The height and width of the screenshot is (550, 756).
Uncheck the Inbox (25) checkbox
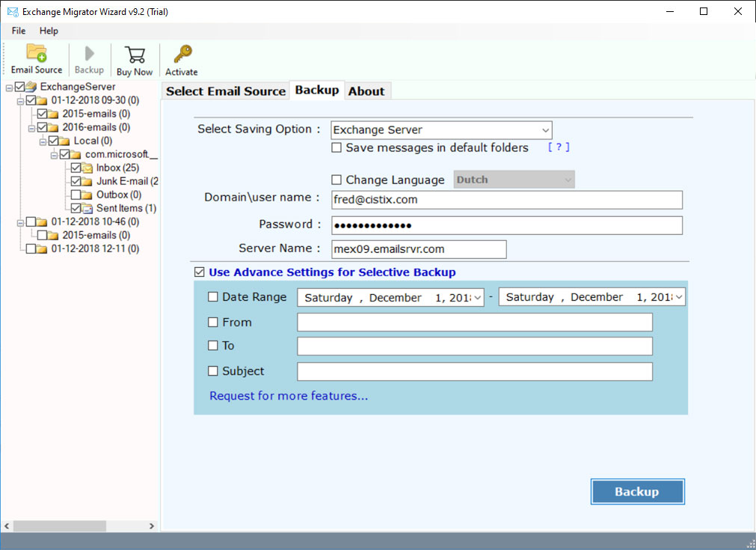point(76,168)
